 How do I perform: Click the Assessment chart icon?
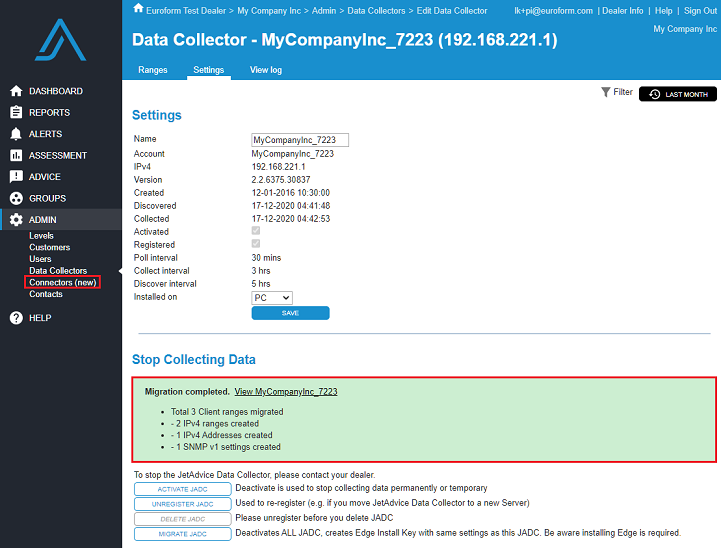16,155
